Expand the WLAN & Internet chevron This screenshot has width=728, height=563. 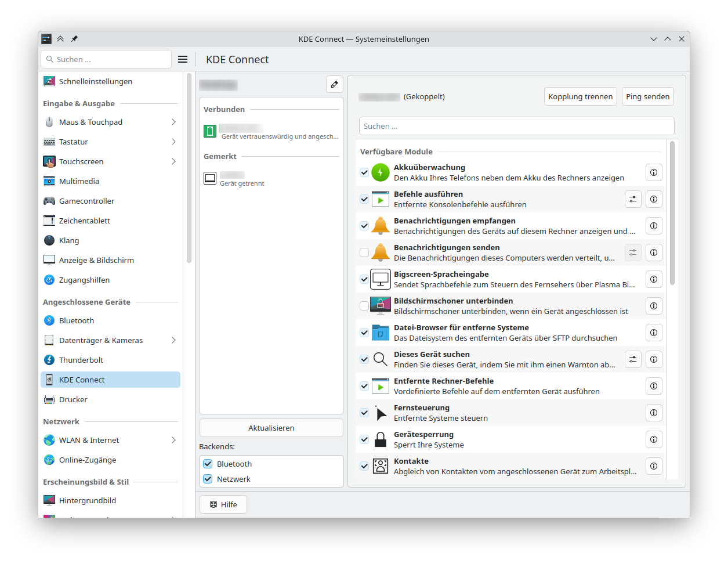pos(173,440)
